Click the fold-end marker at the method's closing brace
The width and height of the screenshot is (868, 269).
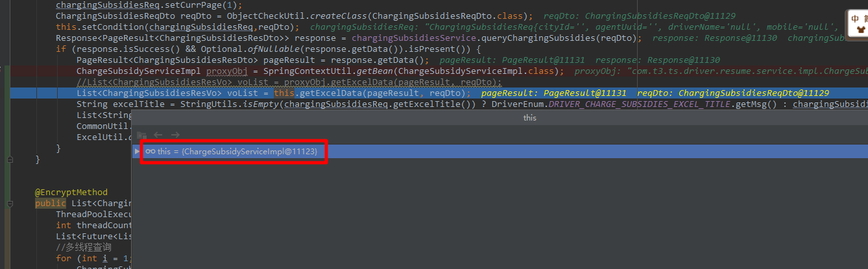pos(10,159)
